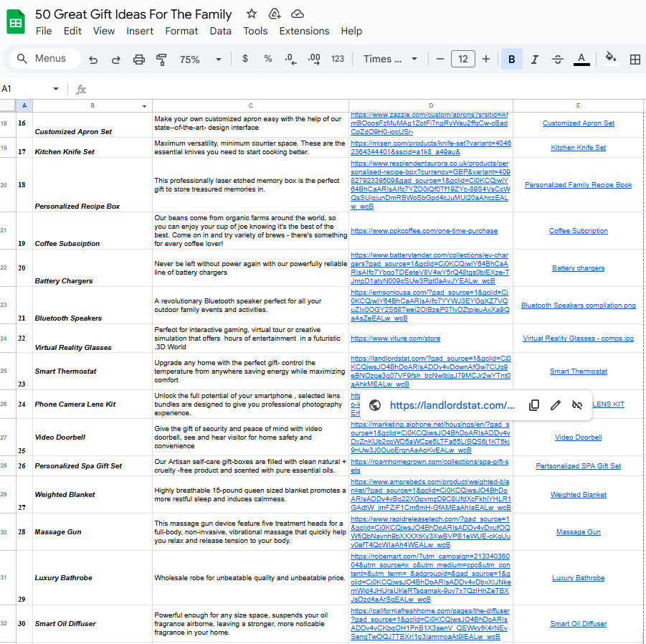Open column B header dropdown arrow

[144, 106]
